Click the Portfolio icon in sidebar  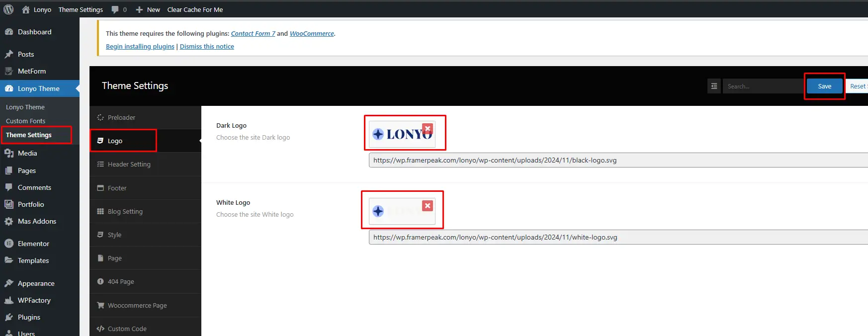coord(9,204)
